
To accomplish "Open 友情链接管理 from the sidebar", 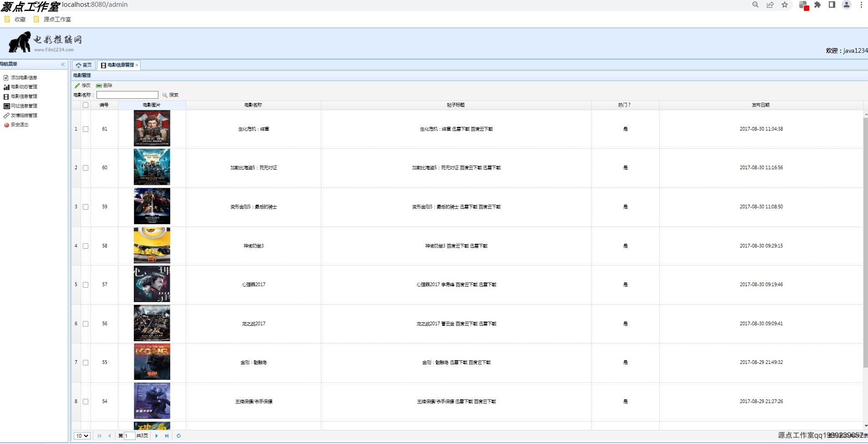I will point(24,115).
